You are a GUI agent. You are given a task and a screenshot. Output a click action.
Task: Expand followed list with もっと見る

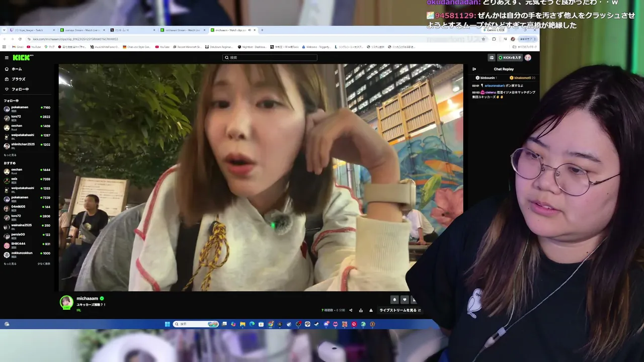tap(10, 155)
